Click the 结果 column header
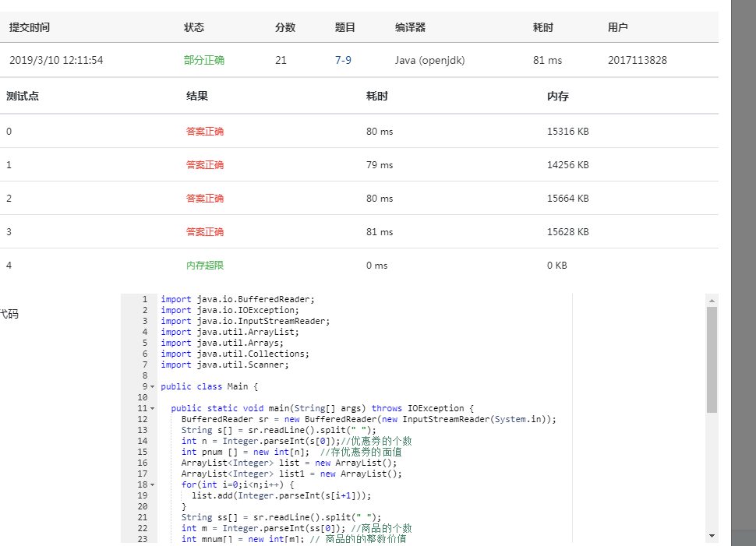 (197, 97)
